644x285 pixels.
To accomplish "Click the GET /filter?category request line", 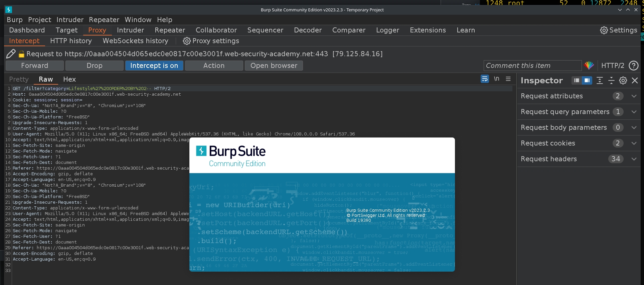I will [x=92, y=89].
